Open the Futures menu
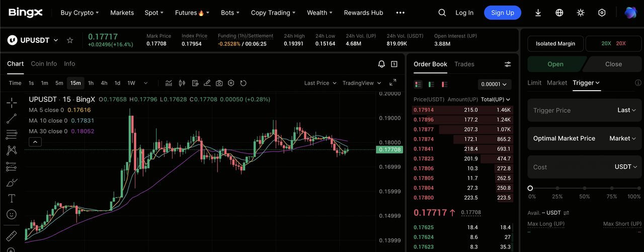The image size is (644, 252). coord(192,13)
